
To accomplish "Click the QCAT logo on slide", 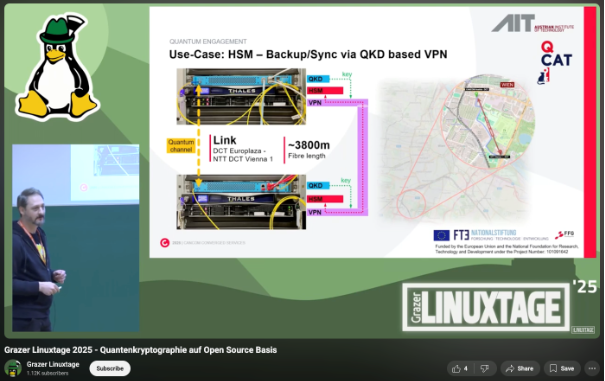I will (555, 62).
